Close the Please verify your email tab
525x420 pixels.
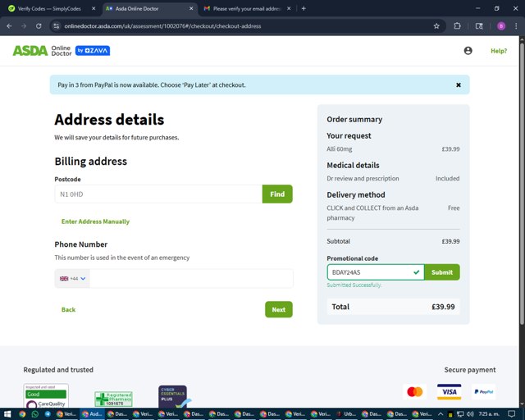289,9
